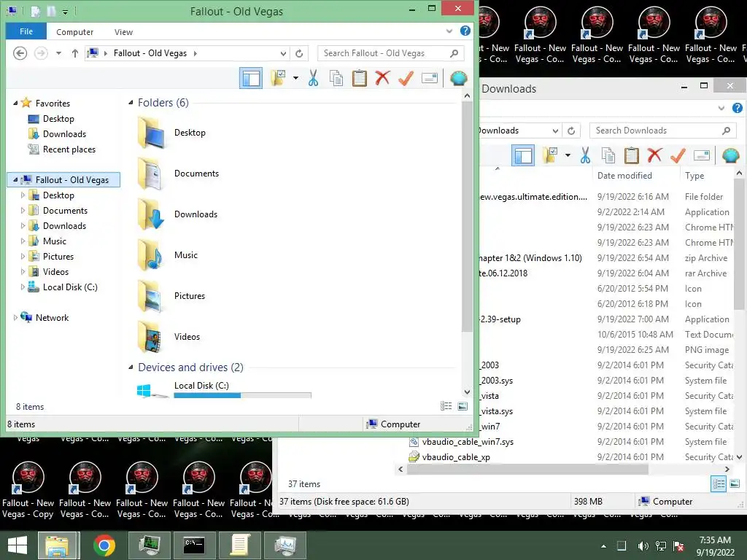
Task: Open Command Prompt from taskbar
Action: [x=194, y=545]
